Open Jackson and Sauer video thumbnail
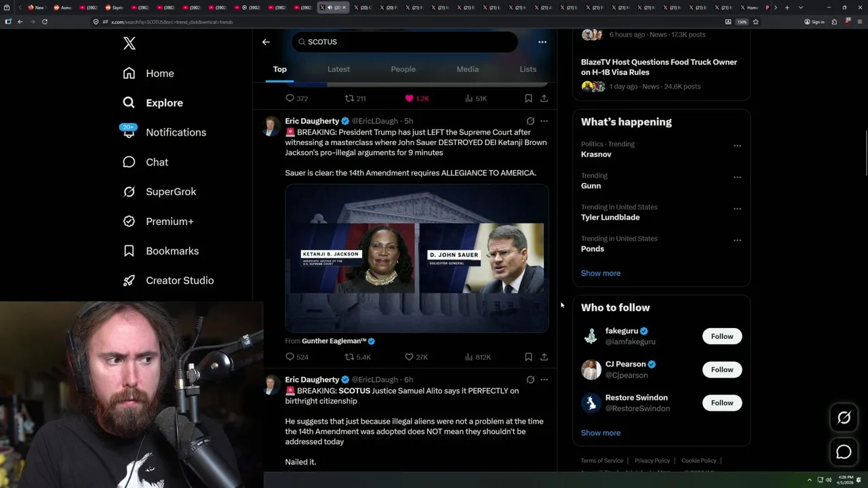This screenshot has width=868, height=488. click(416, 258)
